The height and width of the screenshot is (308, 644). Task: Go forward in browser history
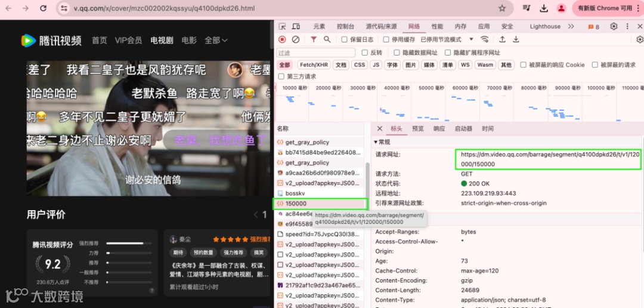[x=26, y=8]
